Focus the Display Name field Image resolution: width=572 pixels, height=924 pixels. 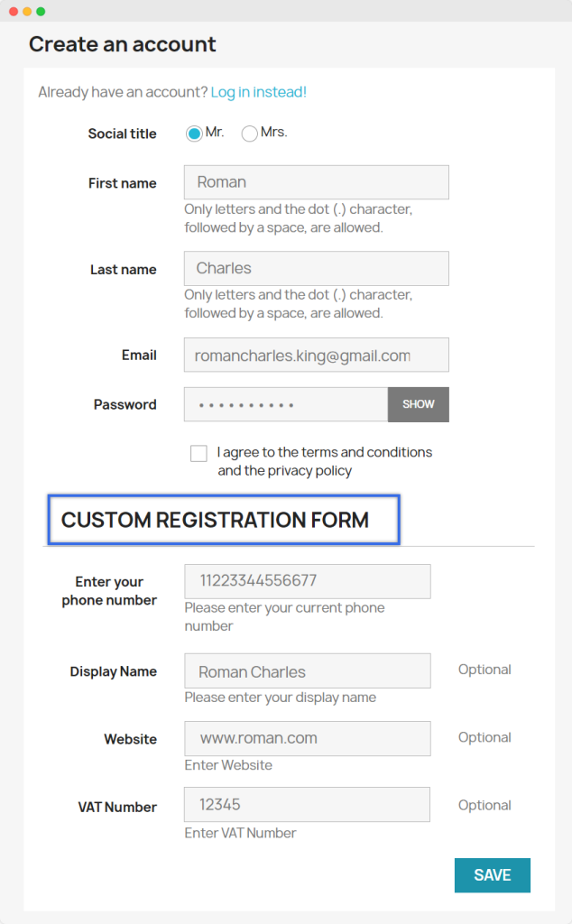(307, 671)
